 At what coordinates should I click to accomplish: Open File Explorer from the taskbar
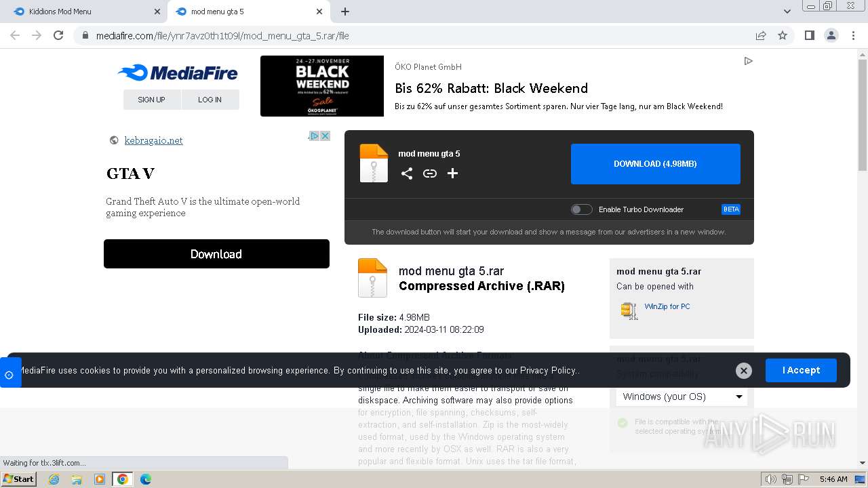pyautogui.click(x=77, y=479)
